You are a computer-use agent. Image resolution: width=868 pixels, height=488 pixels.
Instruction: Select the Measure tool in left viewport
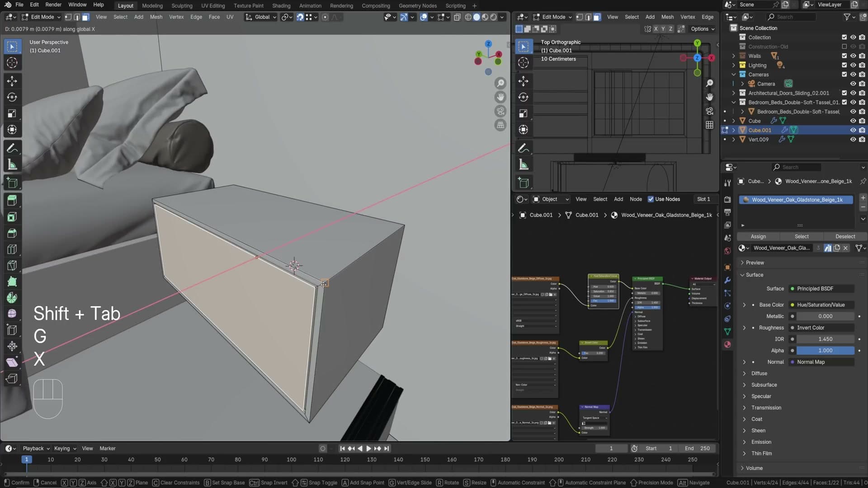click(x=12, y=164)
